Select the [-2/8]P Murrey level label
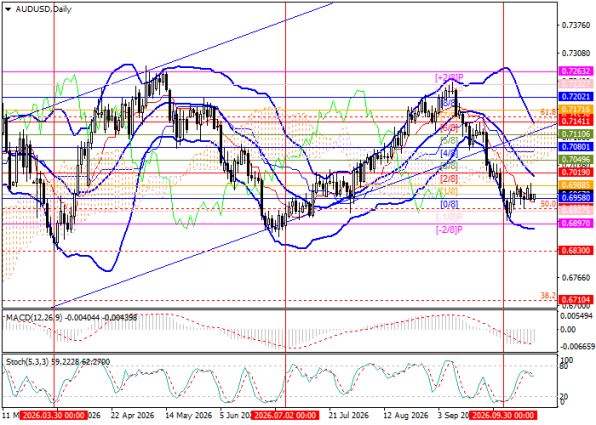The width and height of the screenshot is (596, 425). tap(449, 230)
